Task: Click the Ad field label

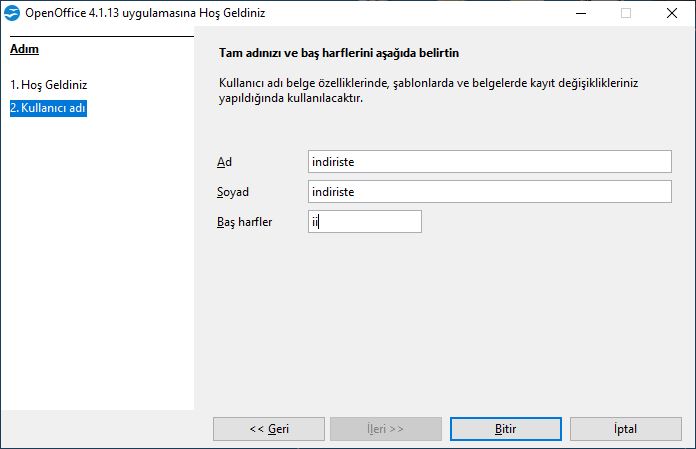Action: pyautogui.click(x=224, y=162)
